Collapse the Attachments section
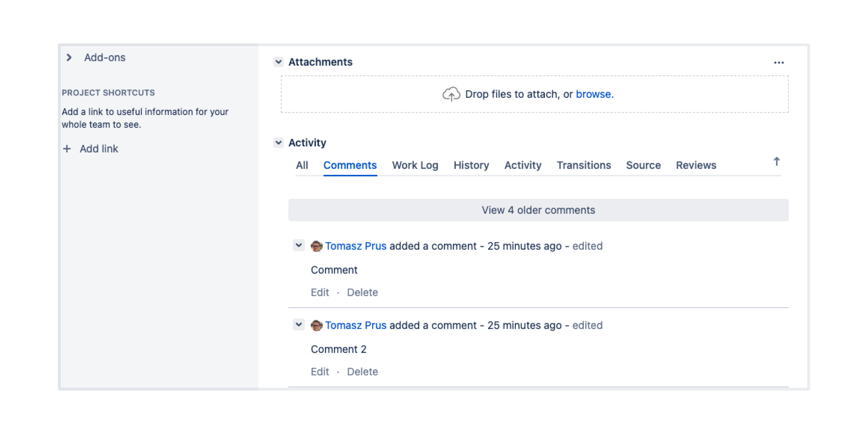The image size is (868, 434). coord(278,62)
